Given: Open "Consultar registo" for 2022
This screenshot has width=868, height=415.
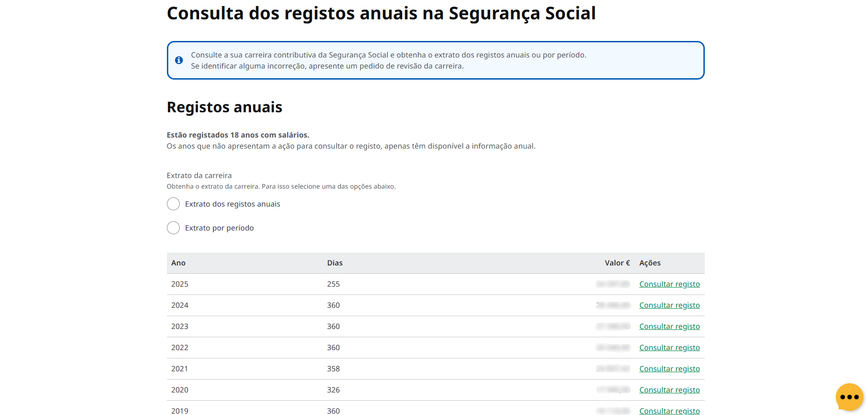Looking at the screenshot, I should 669,347.
